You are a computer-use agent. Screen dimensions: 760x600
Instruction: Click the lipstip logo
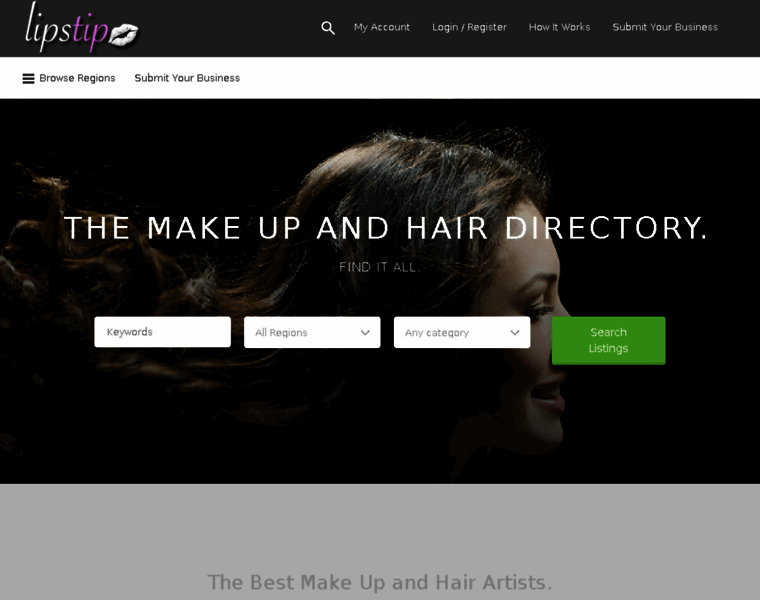(x=82, y=28)
